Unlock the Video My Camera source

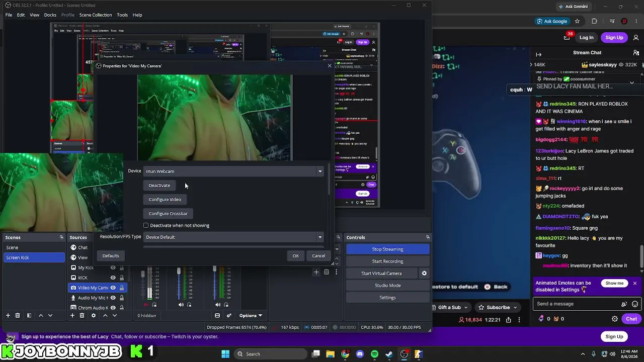(121, 288)
